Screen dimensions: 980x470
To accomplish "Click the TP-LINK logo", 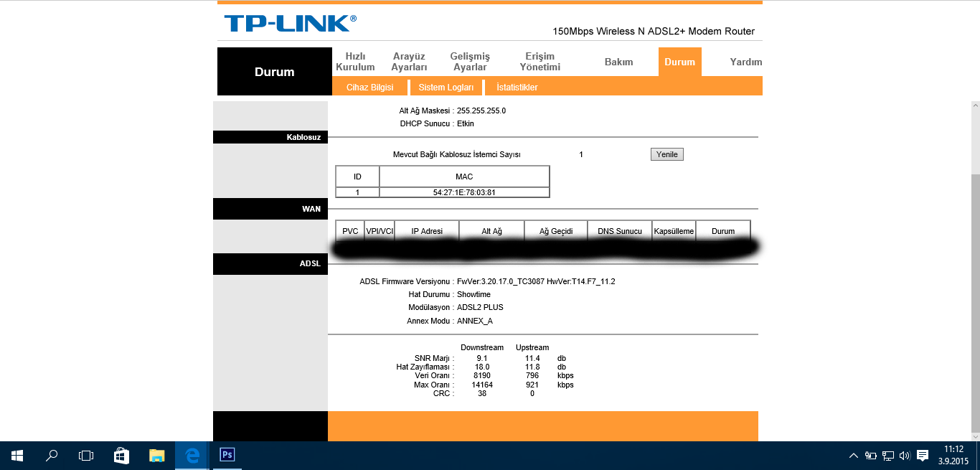I will coord(290,23).
